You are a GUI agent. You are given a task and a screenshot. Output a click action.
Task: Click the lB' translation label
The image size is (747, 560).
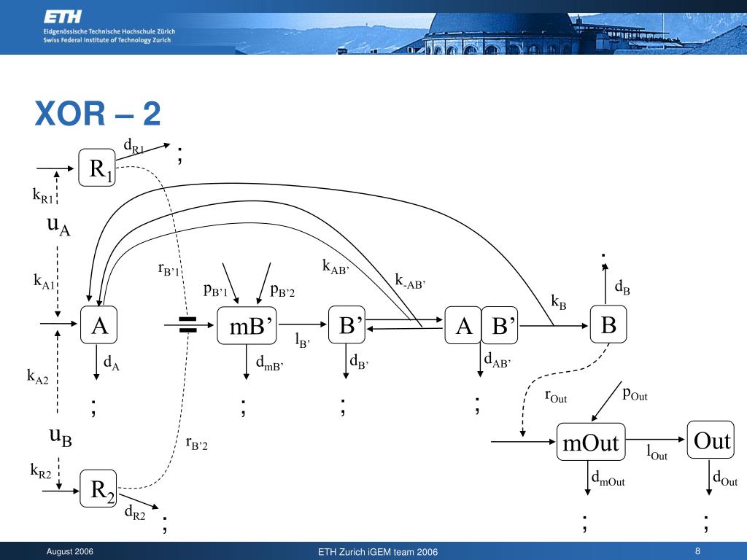click(303, 341)
